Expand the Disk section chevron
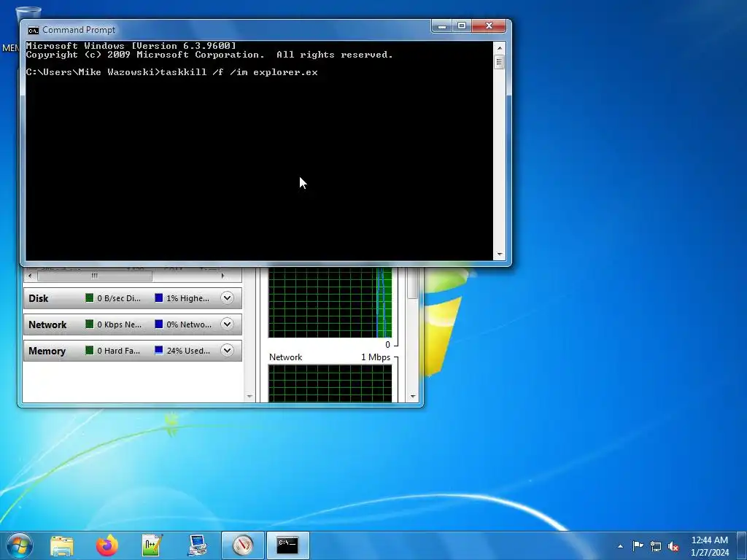The width and height of the screenshot is (747, 560). (228, 298)
